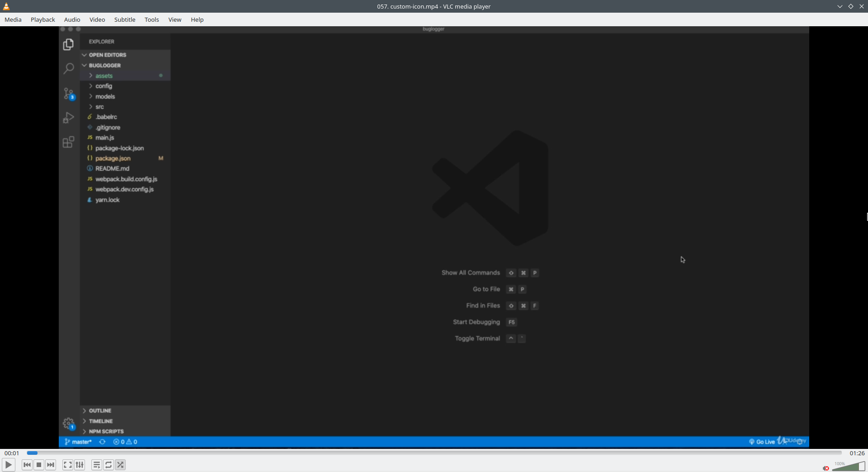Collapse the BUGLOGGER folder section
The image size is (868, 472).
[x=125, y=65]
